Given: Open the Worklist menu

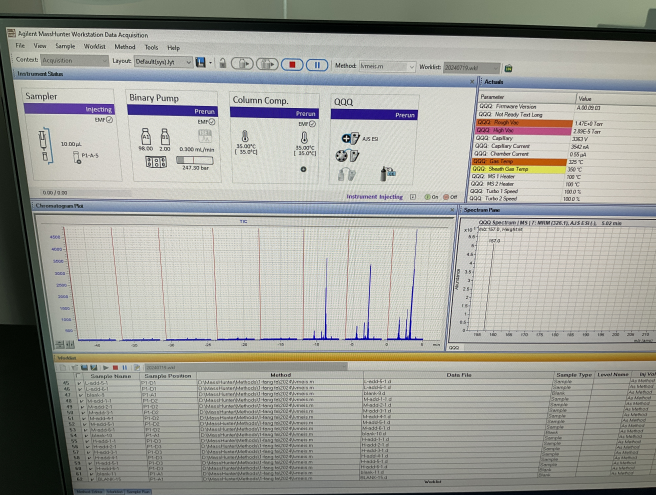Looking at the screenshot, I should (x=95, y=46).
